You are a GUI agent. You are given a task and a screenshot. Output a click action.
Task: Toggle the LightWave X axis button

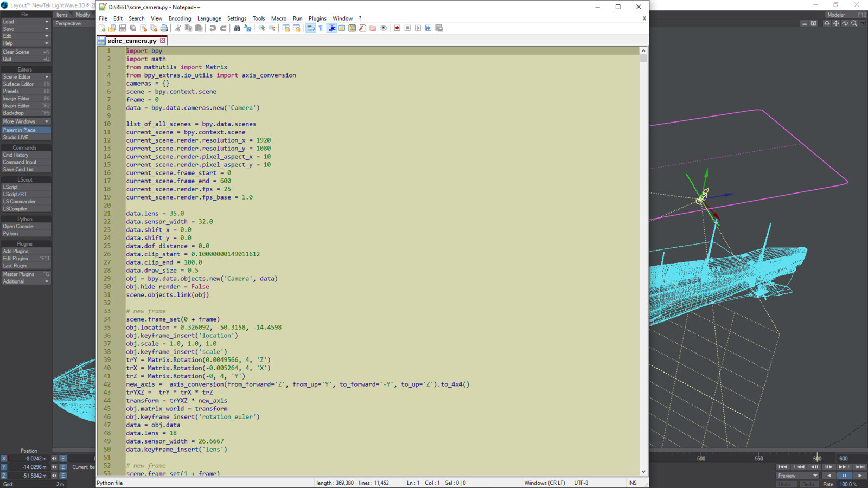[x=4, y=459]
